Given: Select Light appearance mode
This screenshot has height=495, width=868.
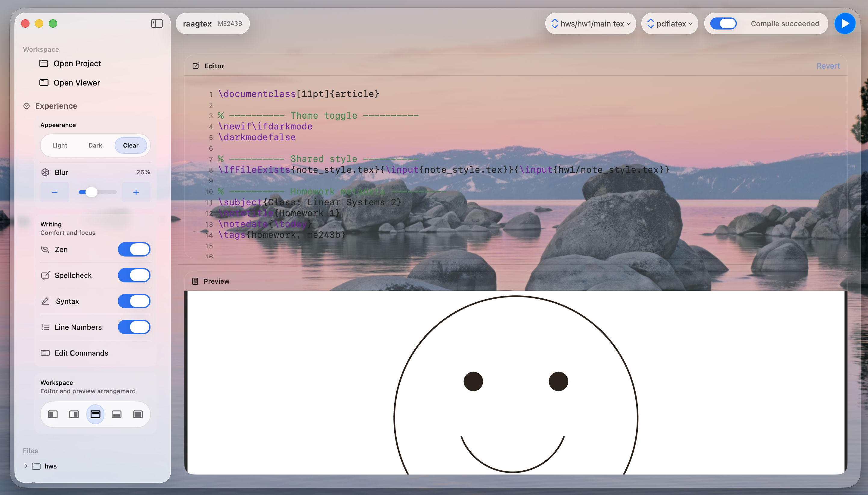Looking at the screenshot, I should pyautogui.click(x=60, y=145).
